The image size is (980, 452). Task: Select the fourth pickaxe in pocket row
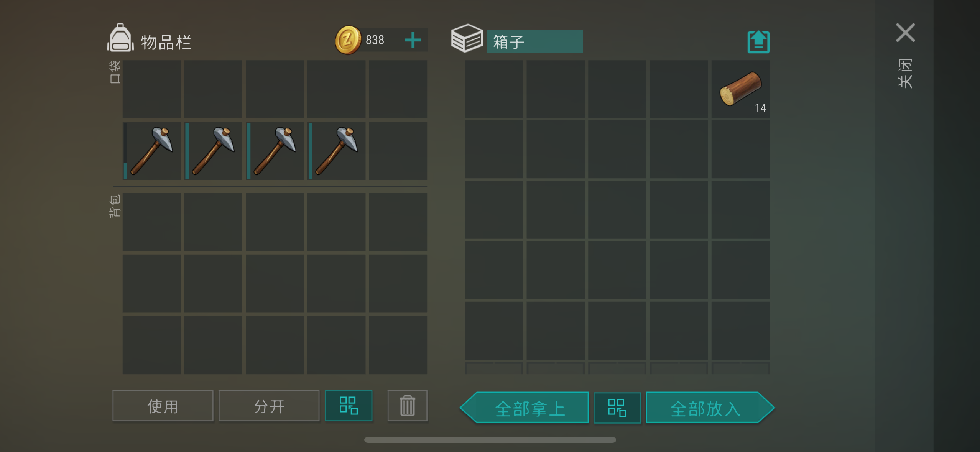click(336, 151)
